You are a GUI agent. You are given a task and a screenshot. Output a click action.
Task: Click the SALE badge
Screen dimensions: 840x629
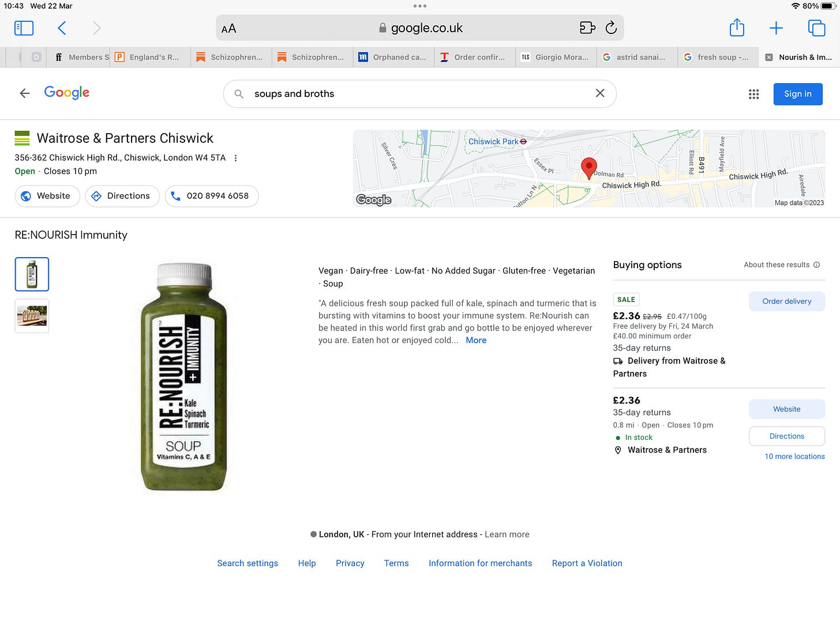pyautogui.click(x=626, y=300)
